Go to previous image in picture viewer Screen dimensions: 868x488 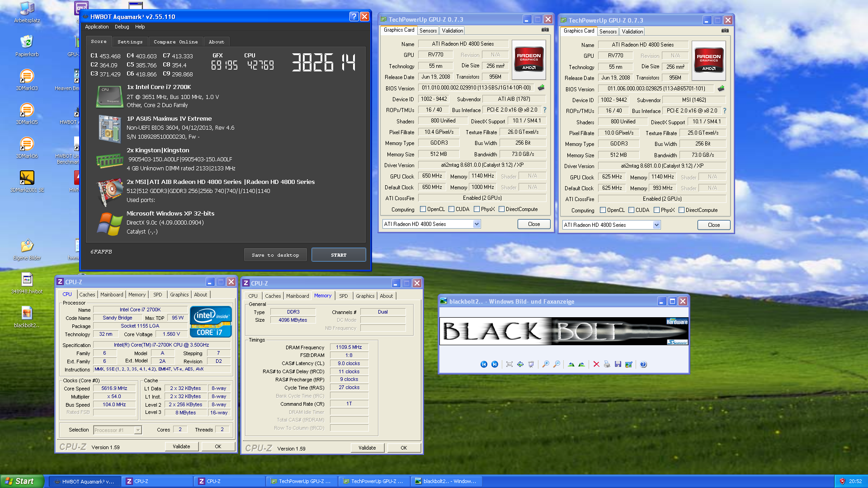point(484,364)
